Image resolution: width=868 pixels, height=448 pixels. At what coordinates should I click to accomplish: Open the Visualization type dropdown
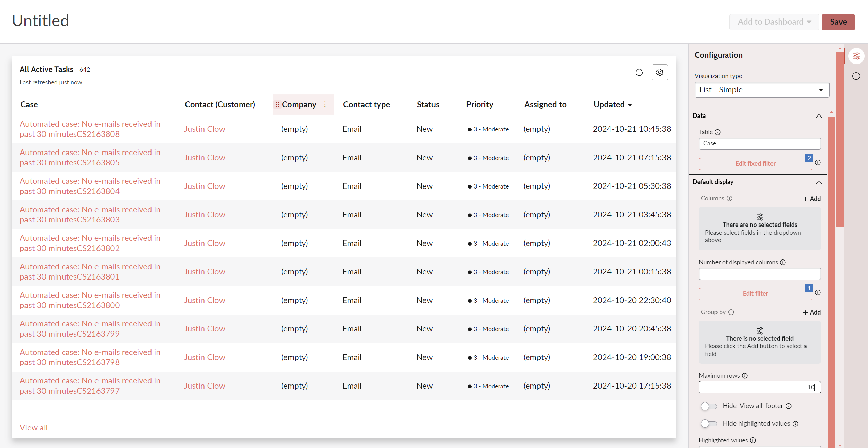coord(761,90)
